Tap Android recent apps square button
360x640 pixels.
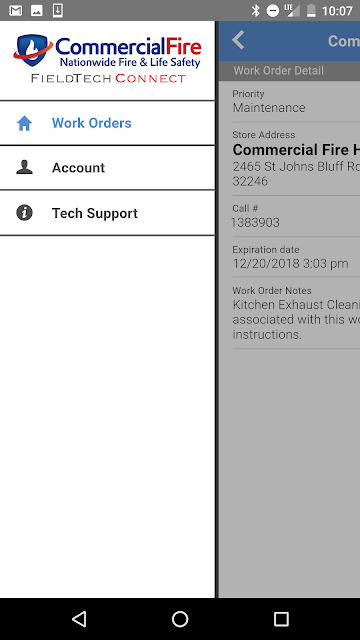click(281, 619)
